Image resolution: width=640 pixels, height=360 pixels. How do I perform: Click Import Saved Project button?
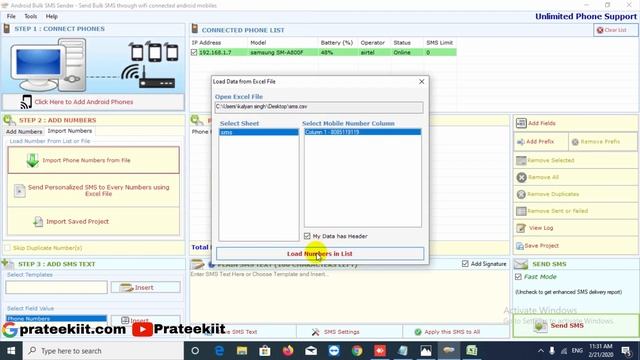(x=93, y=221)
